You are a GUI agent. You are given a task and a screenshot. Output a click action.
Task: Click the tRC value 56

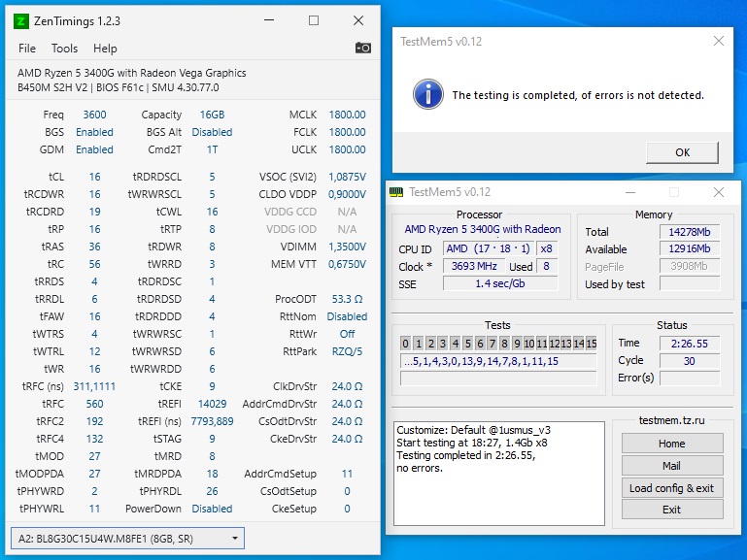pos(95,264)
